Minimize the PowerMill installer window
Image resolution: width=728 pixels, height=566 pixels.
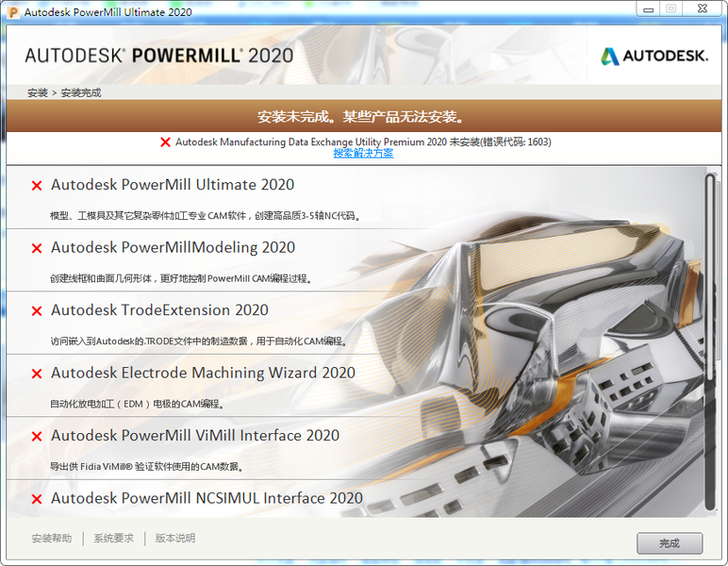coord(649,8)
